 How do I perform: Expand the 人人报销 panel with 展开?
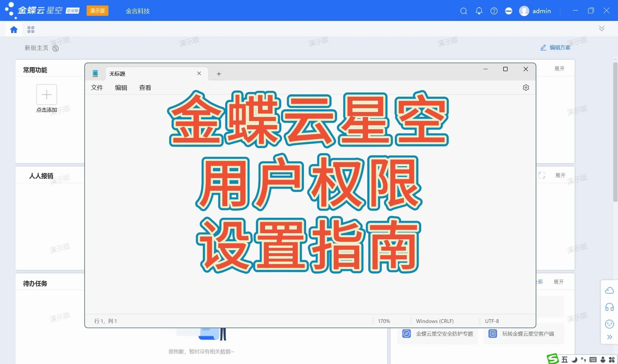pos(560,175)
